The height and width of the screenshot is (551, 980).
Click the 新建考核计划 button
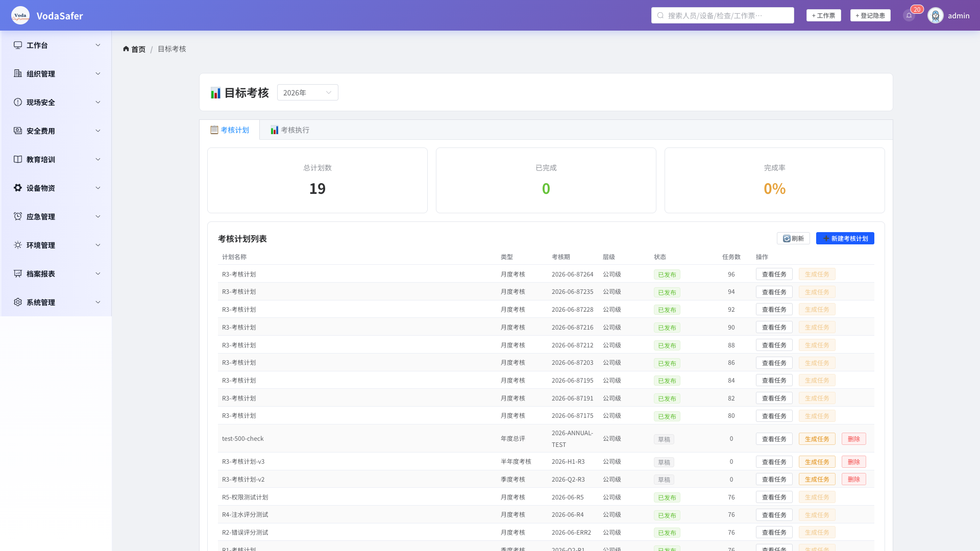(x=845, y=238)
